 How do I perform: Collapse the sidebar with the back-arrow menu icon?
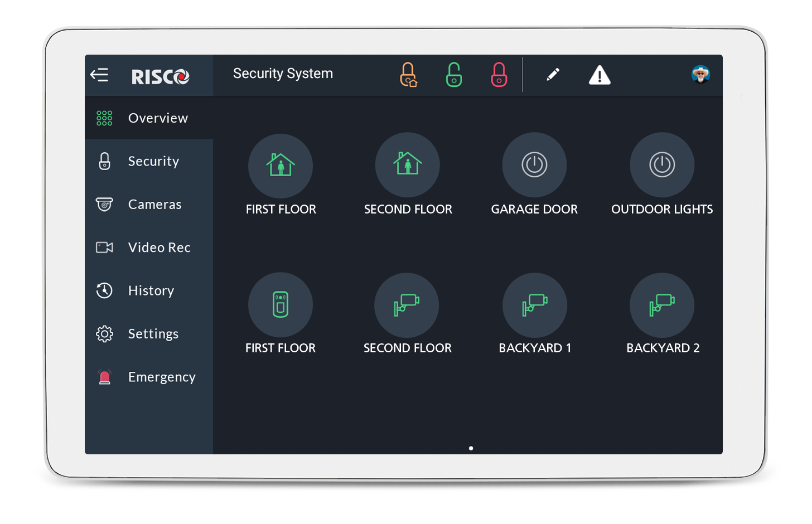[x=99, y=75]
